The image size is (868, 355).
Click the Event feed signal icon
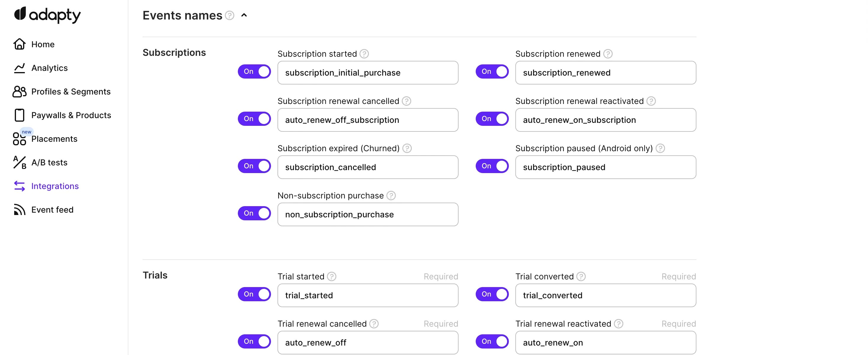[20, 210]
